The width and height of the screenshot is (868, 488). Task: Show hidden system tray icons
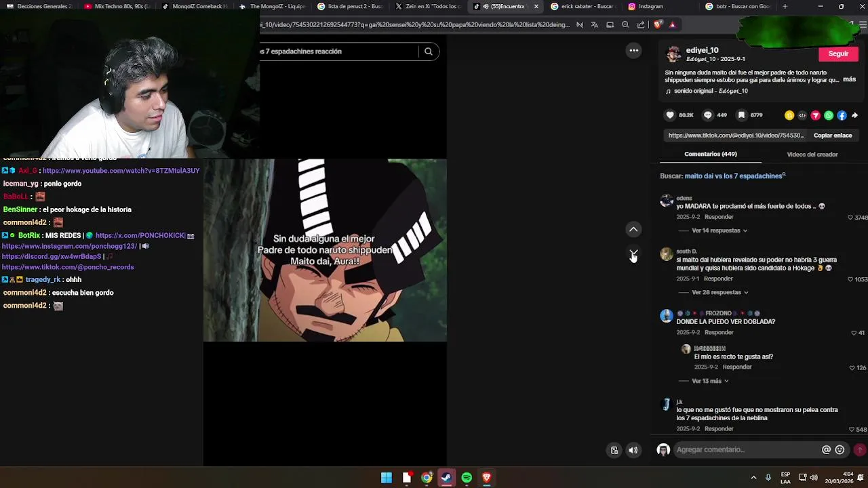coord(753,478)
